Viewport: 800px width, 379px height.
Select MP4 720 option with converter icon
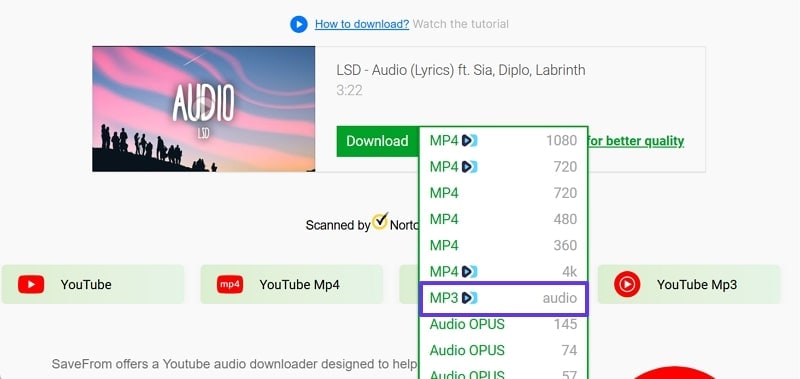tap(503, 167)
